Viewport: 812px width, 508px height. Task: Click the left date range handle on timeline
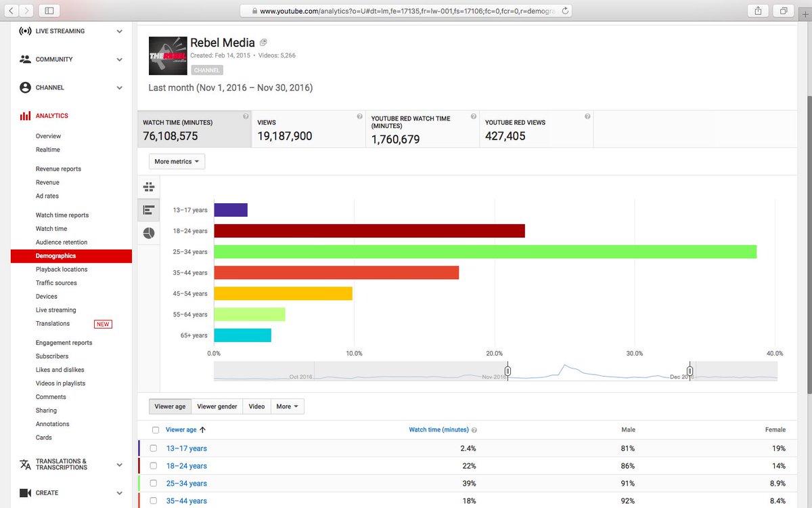(507, 371)
